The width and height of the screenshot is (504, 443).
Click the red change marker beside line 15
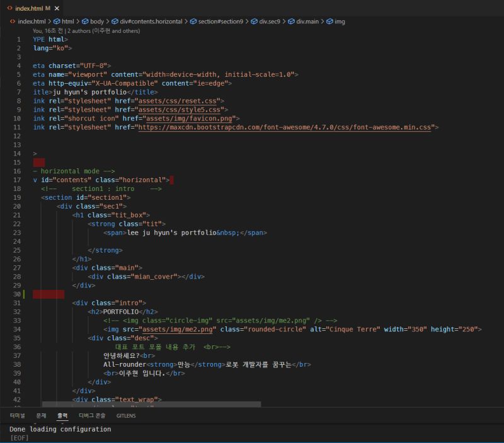40,162
